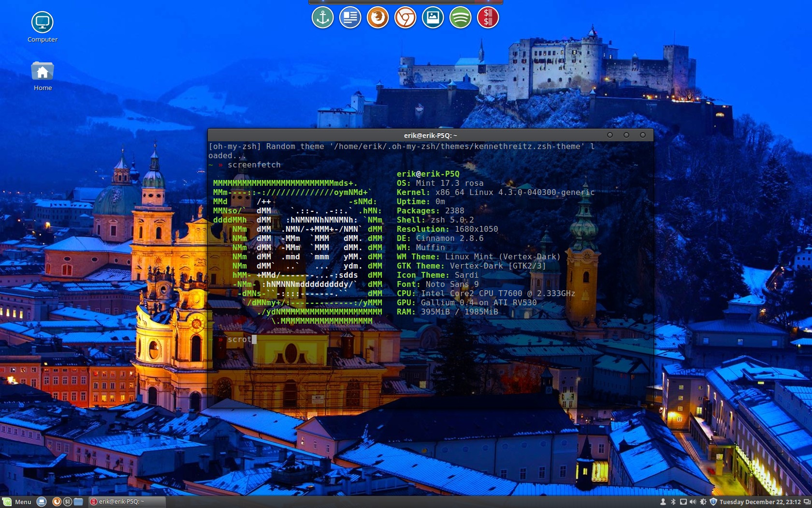812x508 pixels.
Task: Open the file manager folder in the panel
Action: click(78, 502)
